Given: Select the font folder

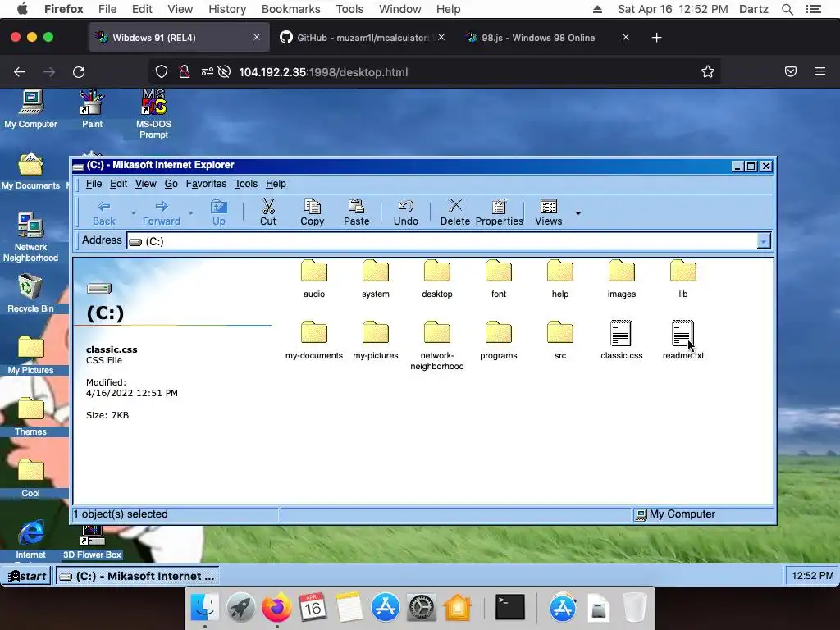Looking at the screenshot, I should point(499,279).
